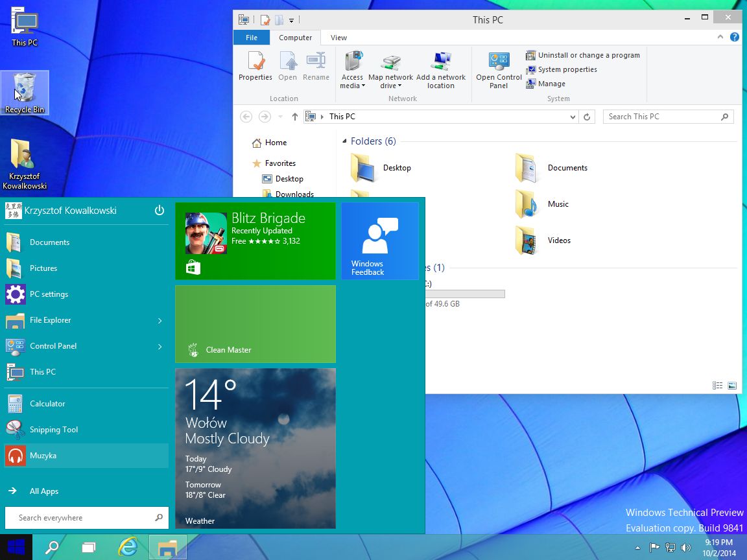Show hidden system tray icons arrow
This screenshot has width=747, height=560.
[638, 548]
